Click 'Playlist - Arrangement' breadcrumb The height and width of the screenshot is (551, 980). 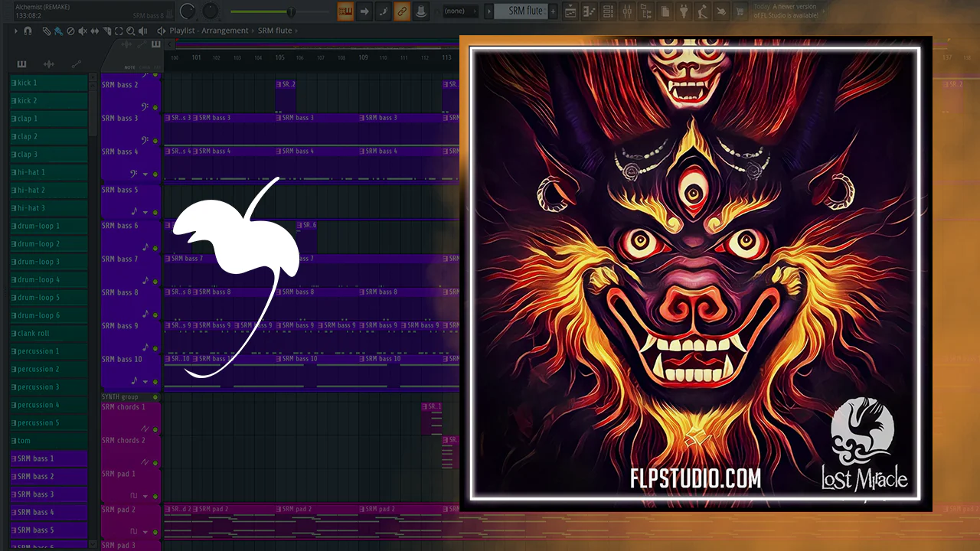(209, 31)
